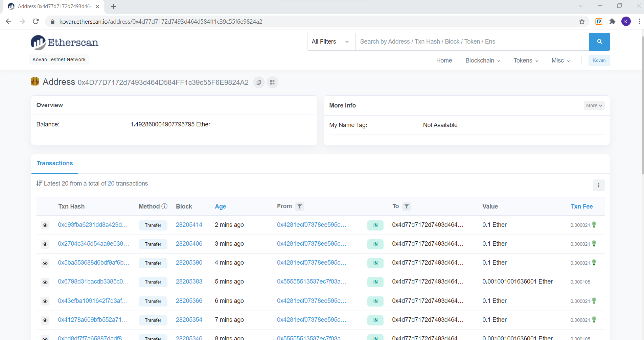
Task: Filter the To column
Action: coord(407,207)
